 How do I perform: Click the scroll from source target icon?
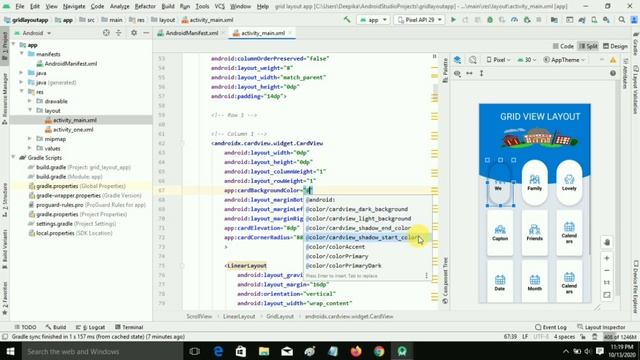pyautogui.click(x=106, y=33)
